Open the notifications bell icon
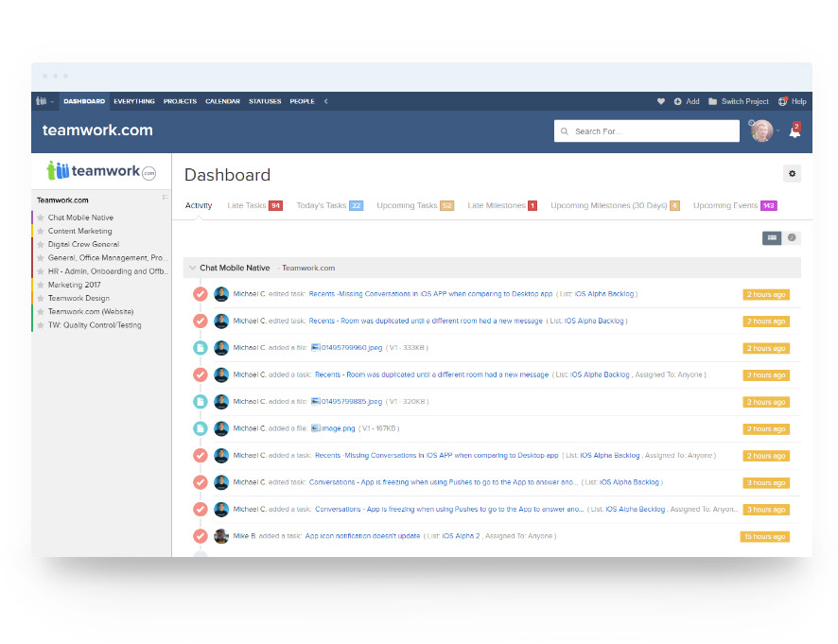 [794, 131]
